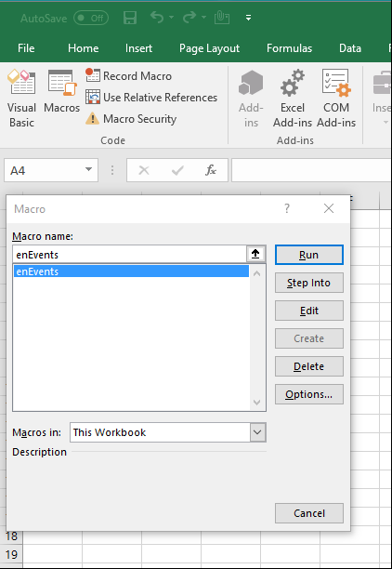Open the Macros list icon
Screen dimensions: 392x569
[61, 91]
